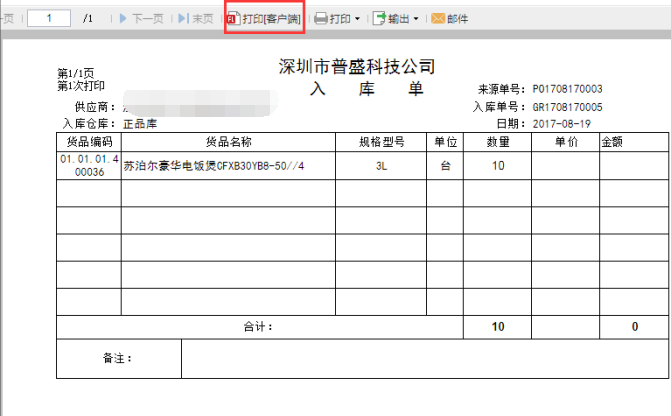
Task: Select the receipt number GR1708170005
Action: click(567, 106)
